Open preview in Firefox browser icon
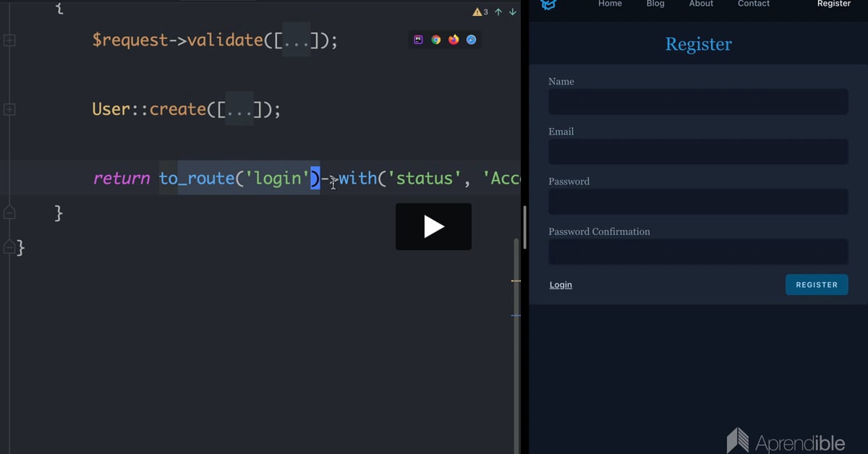The height and width of the screenshot is (454, 868). pos(454,40)
